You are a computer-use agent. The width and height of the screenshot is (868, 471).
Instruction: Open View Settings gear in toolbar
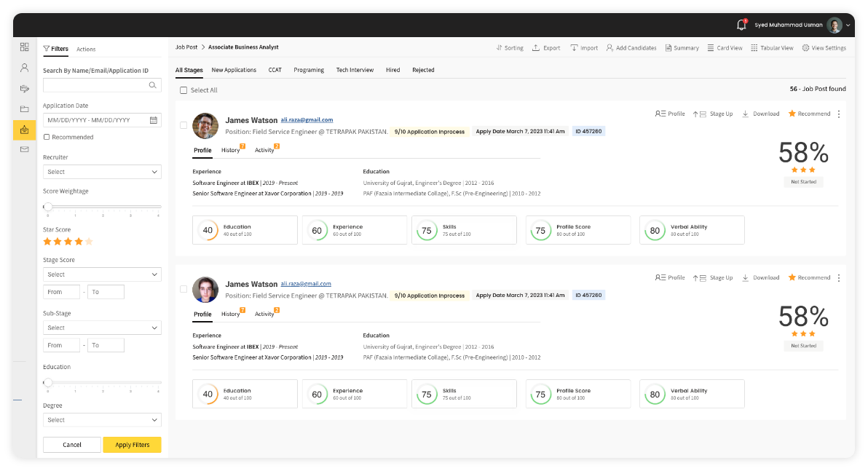coord(806,48)
